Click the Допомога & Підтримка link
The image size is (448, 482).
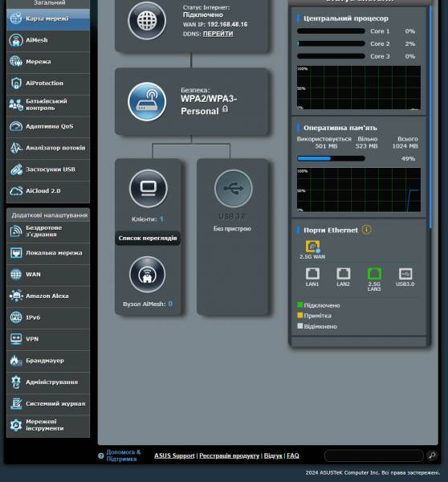coord(123,455)
